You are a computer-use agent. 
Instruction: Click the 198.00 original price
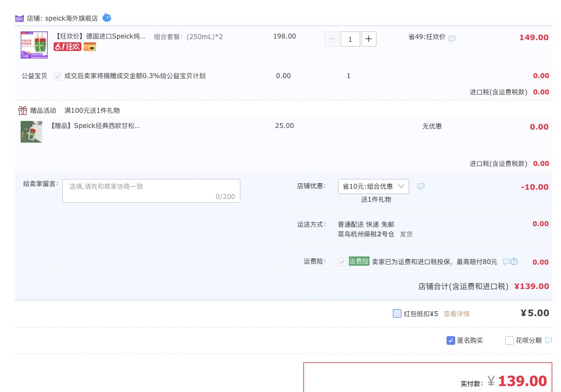click(284, 36)
